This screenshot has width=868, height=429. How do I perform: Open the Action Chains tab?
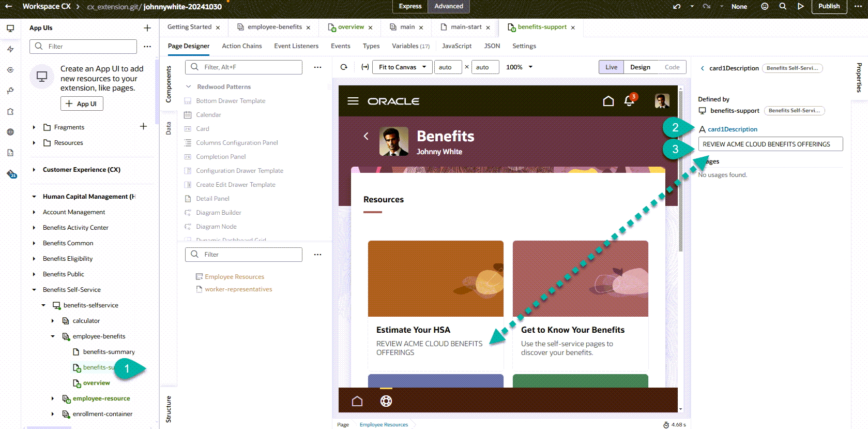[242, 46]
